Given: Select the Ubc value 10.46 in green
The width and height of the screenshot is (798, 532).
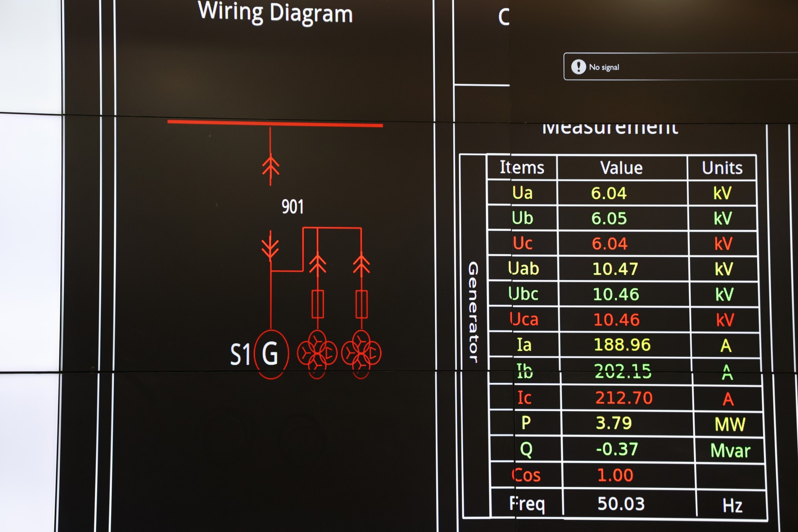Looking at the screenshot, I should 616,295.
